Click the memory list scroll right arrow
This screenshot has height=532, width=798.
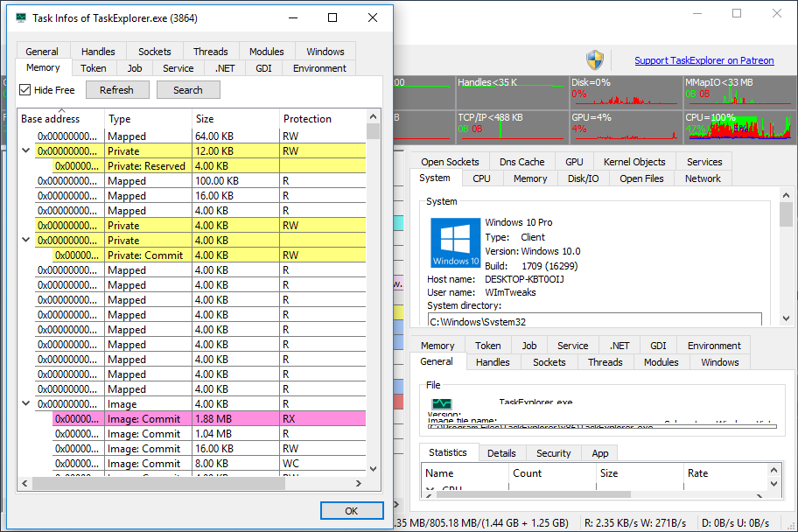point(359,483)
